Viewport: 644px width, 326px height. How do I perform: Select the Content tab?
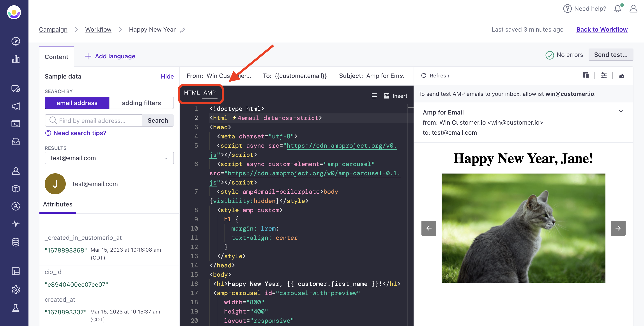pos(56,57)
